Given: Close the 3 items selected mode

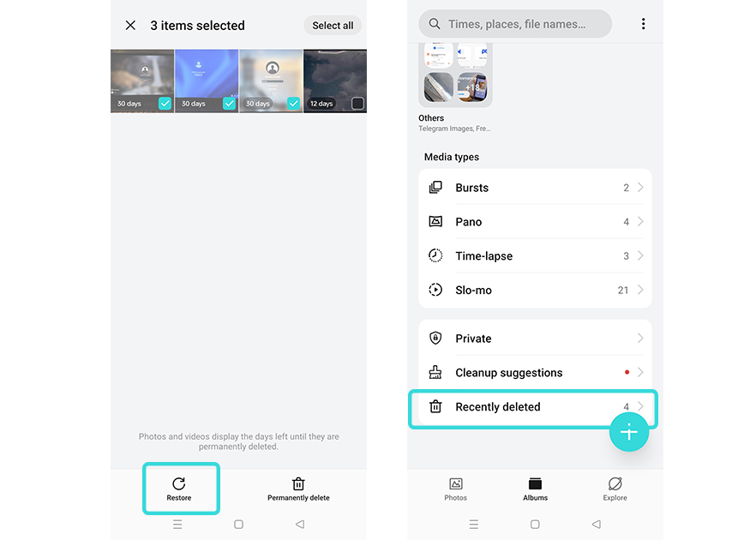Looking at the screenshot, I should tap(130, 25).
